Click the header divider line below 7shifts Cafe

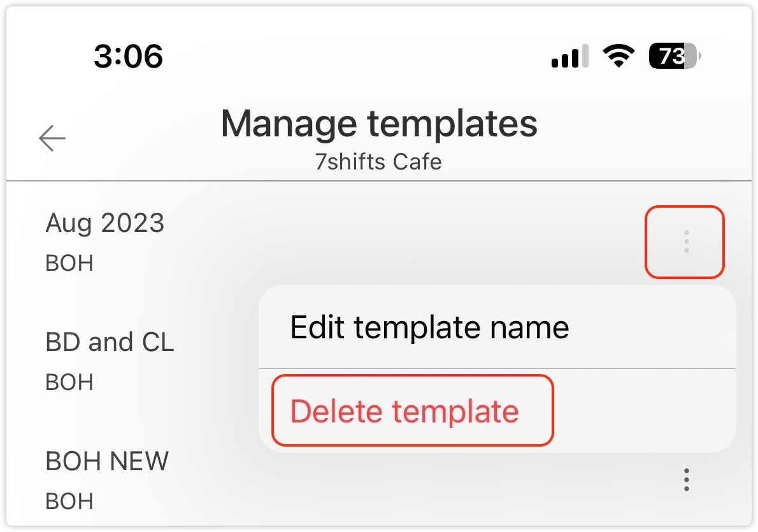[379, 182]
